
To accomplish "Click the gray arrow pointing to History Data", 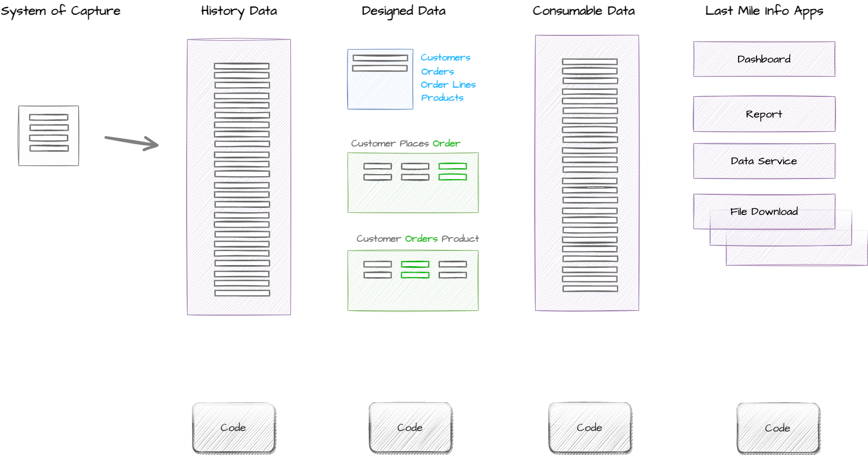I will click(x=132, y=142).
